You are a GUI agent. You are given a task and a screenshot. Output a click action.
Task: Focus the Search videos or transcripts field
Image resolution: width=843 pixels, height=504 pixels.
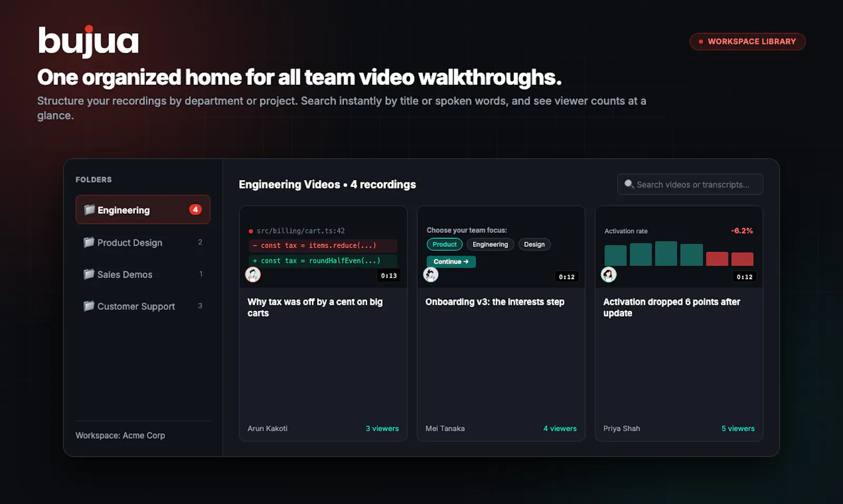[690, 184]
